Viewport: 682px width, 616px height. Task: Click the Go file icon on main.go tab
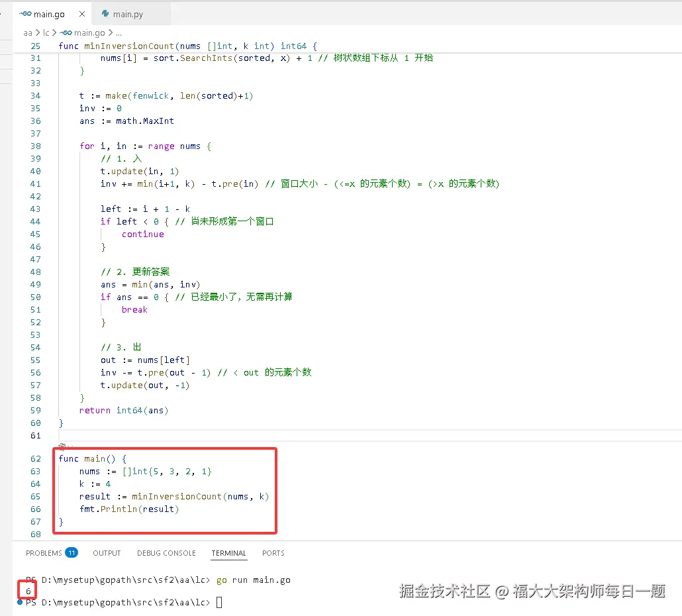coord(25,14)
